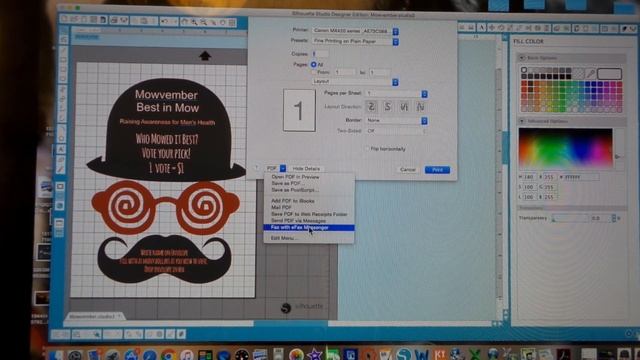
Task: Select the Knife tool in left toolbar
Action: [61, 169]
